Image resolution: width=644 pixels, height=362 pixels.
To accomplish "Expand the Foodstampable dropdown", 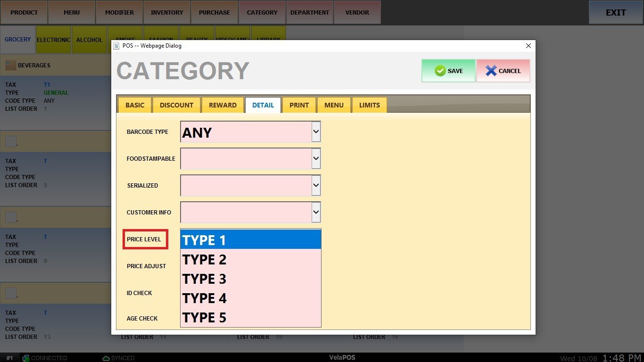I will coord(316,159).
